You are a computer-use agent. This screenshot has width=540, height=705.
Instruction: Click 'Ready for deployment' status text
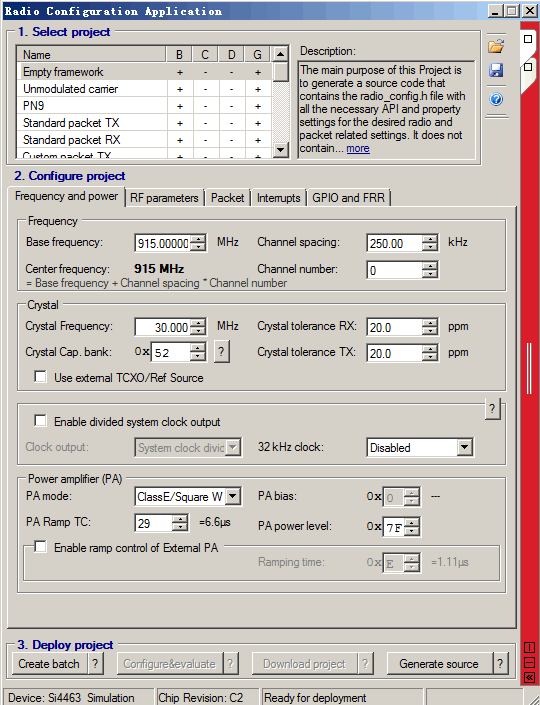click(315, 698)
